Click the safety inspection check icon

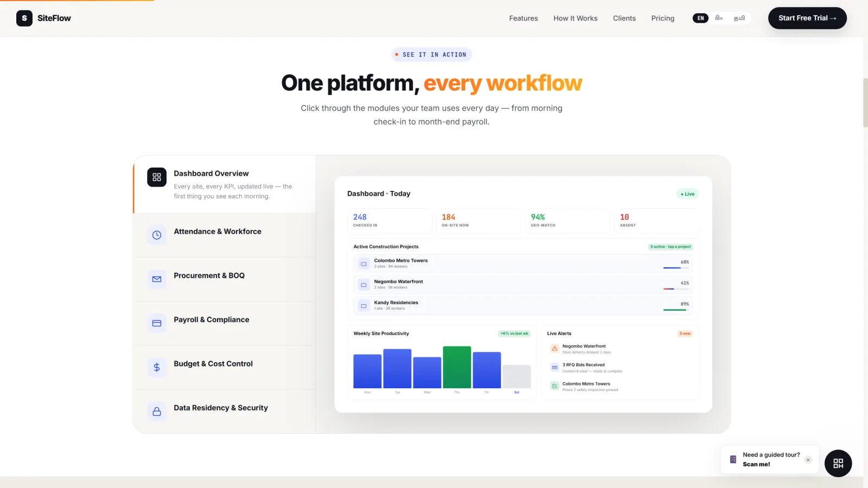tap(554, 386)
